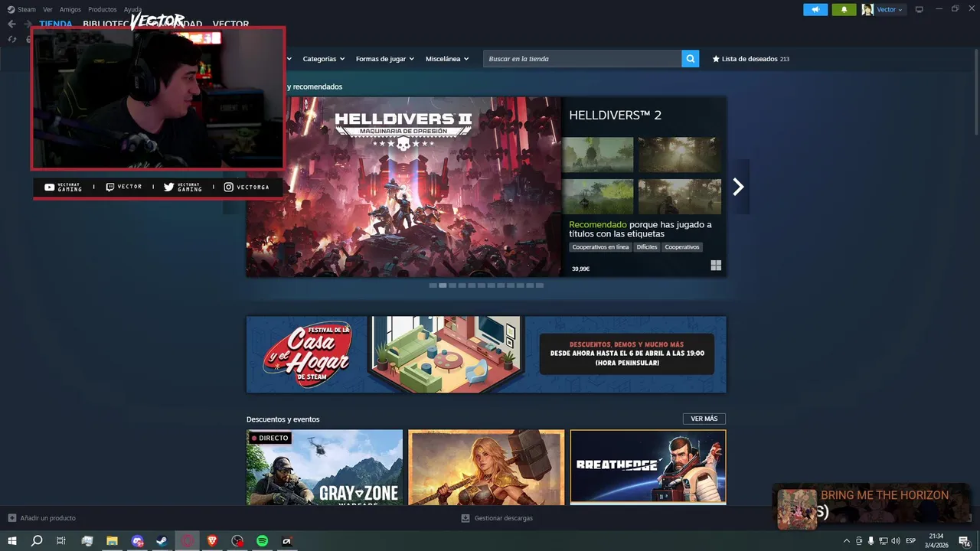Screen dimensions: 980x551
Task: Click the network tray icon
Action: (883, 541)
